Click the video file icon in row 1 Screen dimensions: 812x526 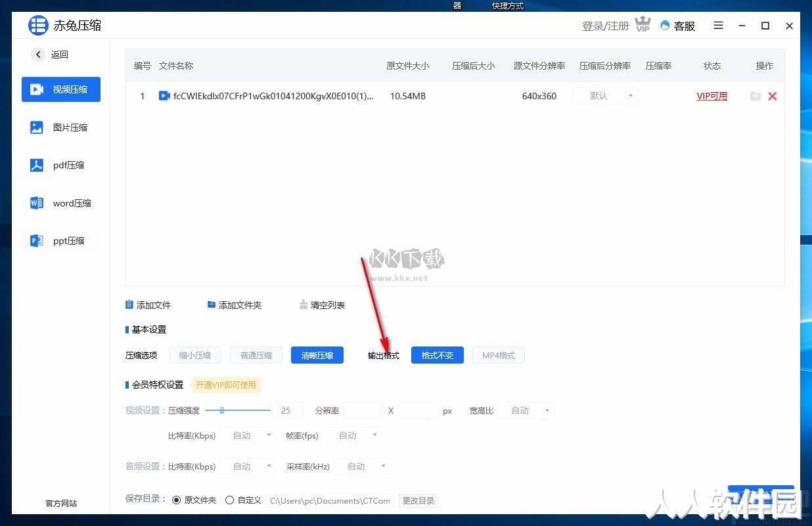tap(164, 96)
